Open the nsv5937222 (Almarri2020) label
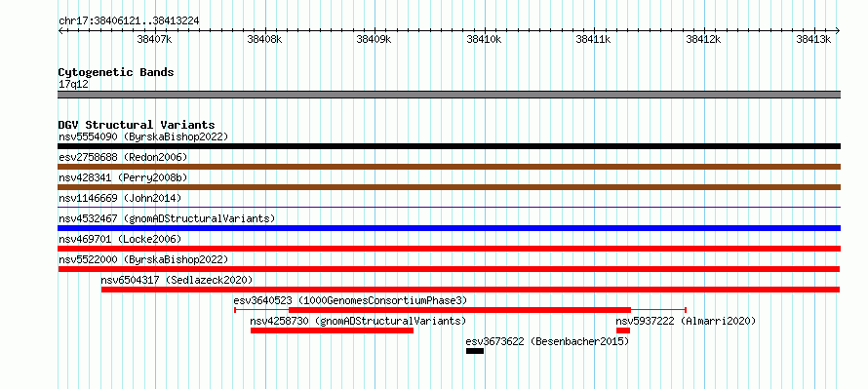 coord(686,321)
